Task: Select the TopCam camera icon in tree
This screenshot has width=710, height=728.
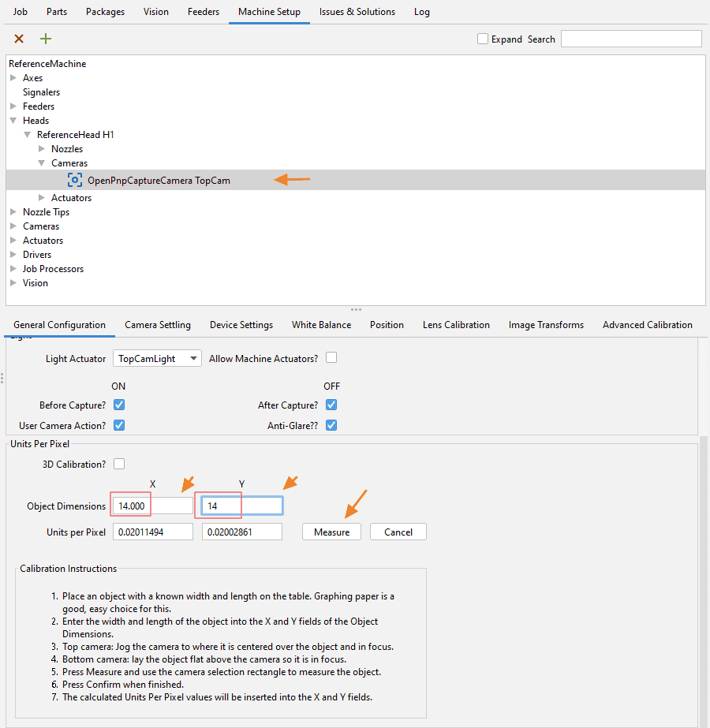Action: pyautogui.click(x=75, y=180)
